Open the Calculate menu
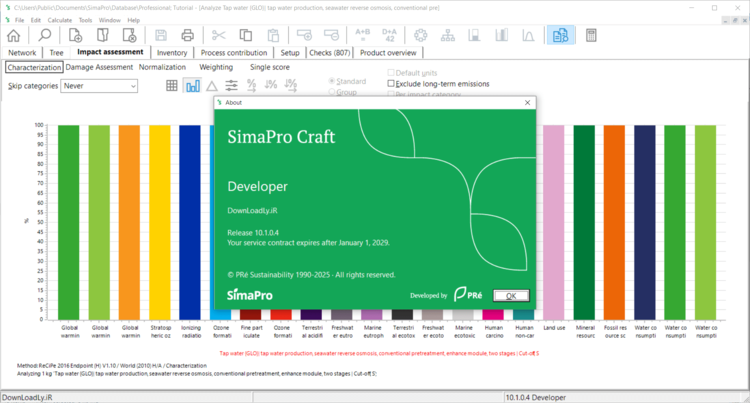Viewport: 750px width, 403px height. pyautogui.click(x=58, y=20)
